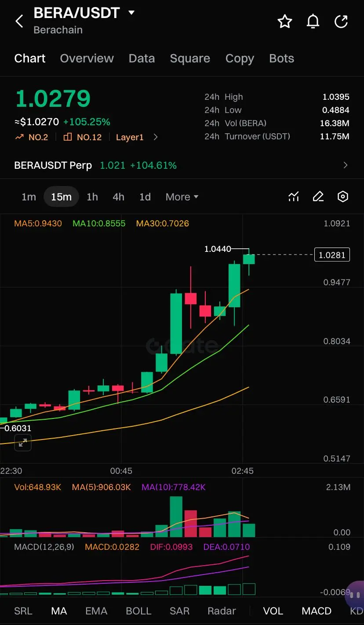The image size is (364, 625).
Task: Toggle the VOL sub-indicator
Action: 273,611
